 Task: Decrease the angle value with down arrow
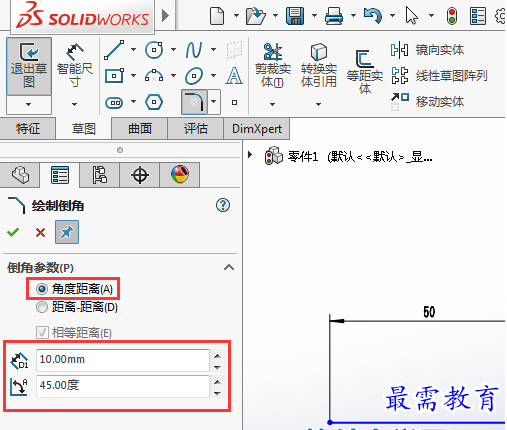[217, 393]
